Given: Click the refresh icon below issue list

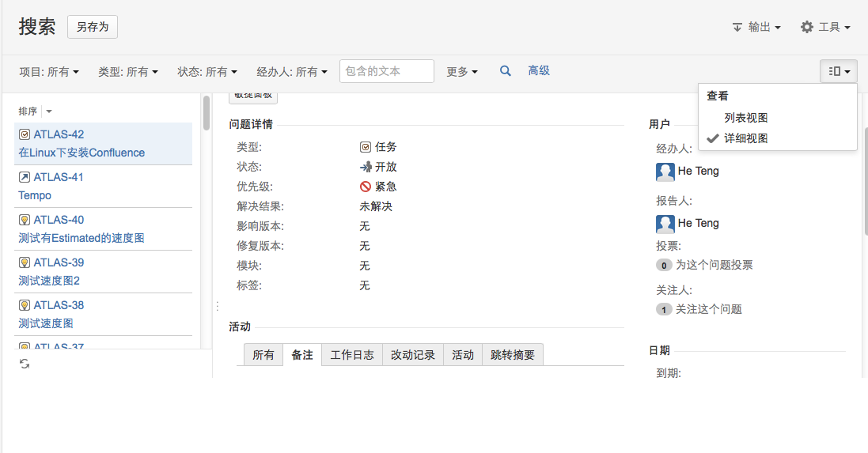Looking at the screenshot, I should click(x=25, y=364).
